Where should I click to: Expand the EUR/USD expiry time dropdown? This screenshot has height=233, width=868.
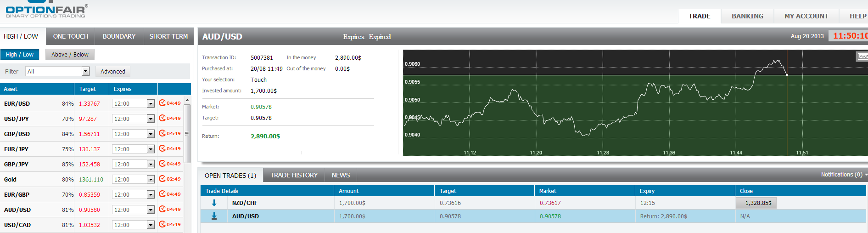click(x=151, y=104)
